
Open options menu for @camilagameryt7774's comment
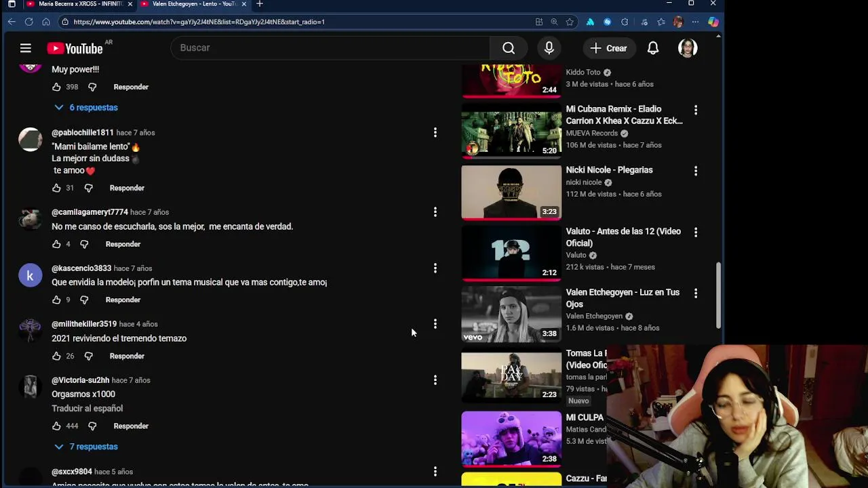435,212
